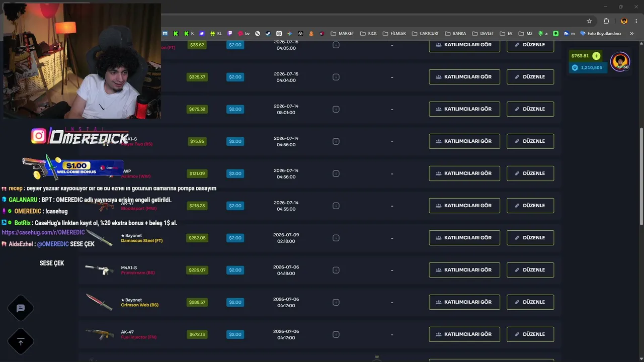Show info for the Bayonet Crimson Web row
The height and width of the screenshot is (362, 644).
336,302
